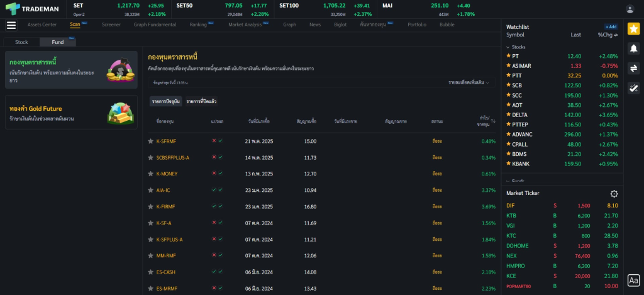Favorite the K-SF-A fund star

[151, 223]
